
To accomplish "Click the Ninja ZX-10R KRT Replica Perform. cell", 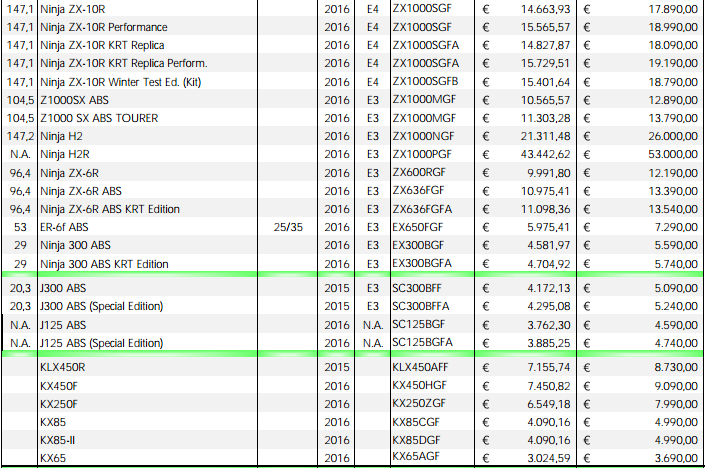I will click(x=124, y=63).
